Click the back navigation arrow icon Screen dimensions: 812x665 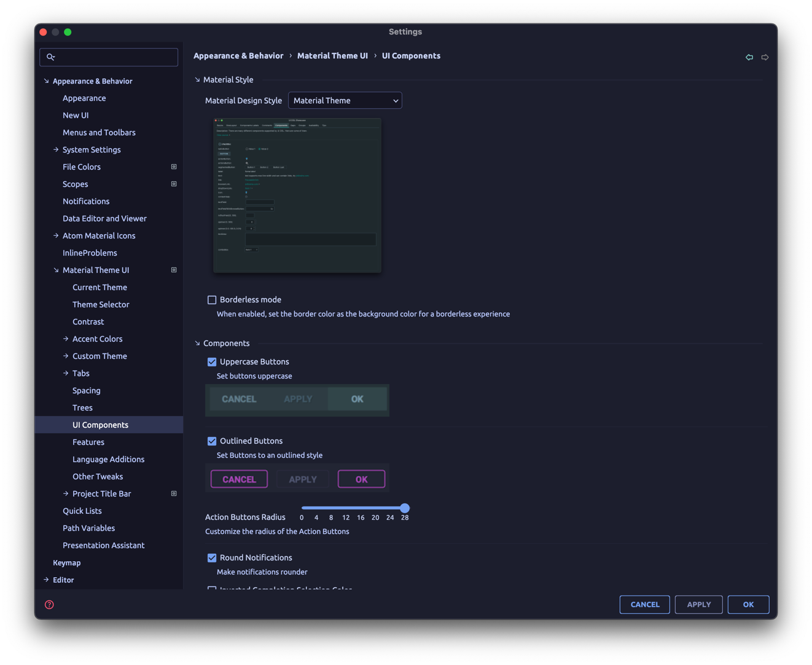click(749, 57)
